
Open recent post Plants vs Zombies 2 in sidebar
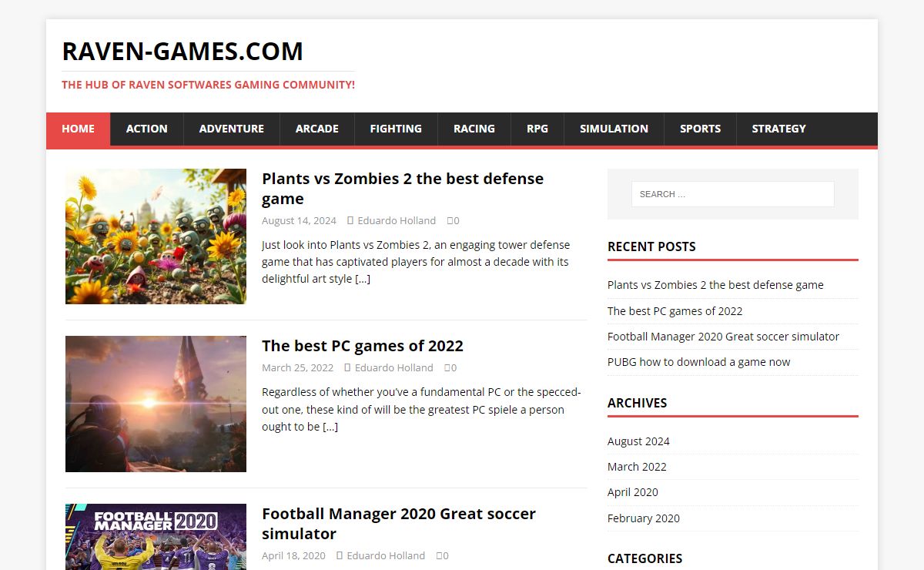715,285
